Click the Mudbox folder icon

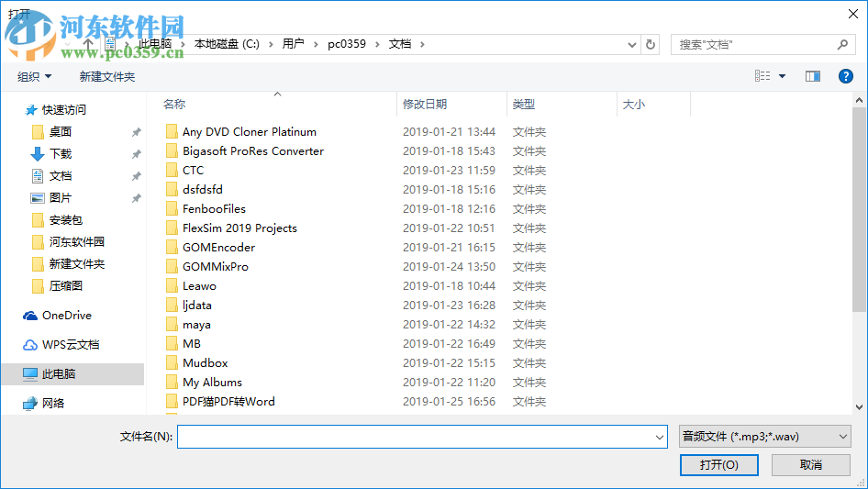click(x=172, y=362)
